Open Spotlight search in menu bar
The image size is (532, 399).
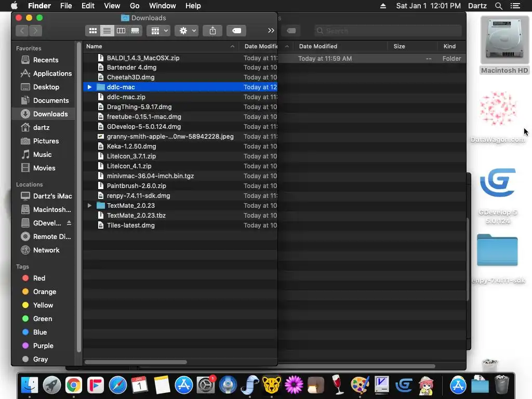pos(498,6)
